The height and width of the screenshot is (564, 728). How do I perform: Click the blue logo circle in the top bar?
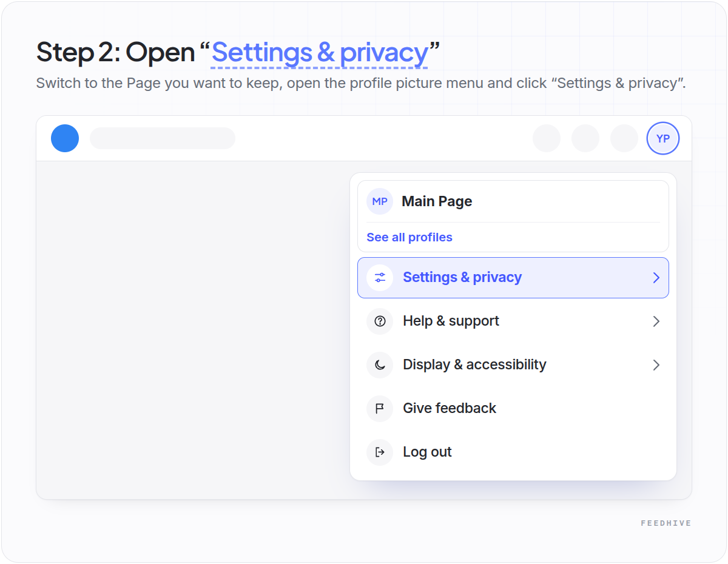pyautogui.click(x=65, y=138)
